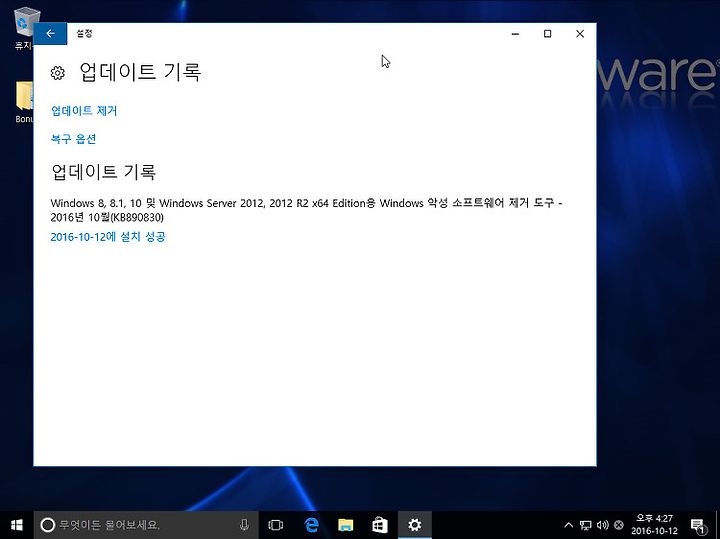
Task: Click the Cortana search box
Action: tap(146, 525)
